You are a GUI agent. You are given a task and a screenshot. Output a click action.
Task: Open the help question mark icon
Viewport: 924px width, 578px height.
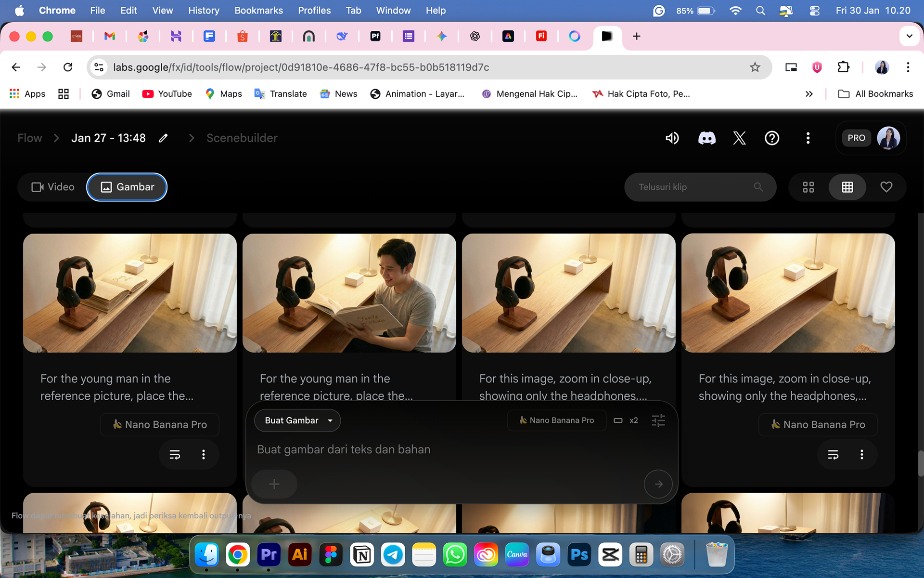click(x=772, y=138)
